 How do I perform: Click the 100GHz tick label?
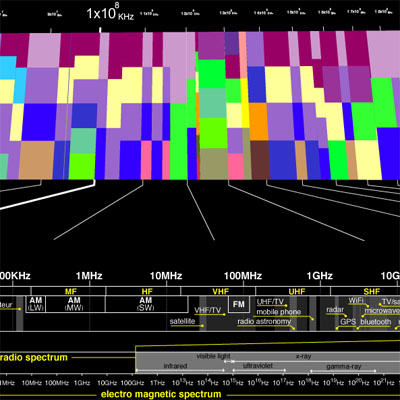(133, 383)
